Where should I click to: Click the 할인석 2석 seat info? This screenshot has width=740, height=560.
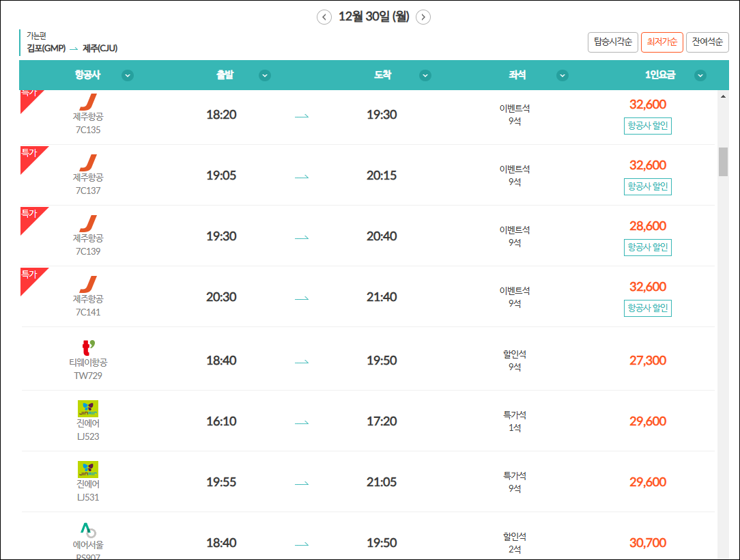515,543
